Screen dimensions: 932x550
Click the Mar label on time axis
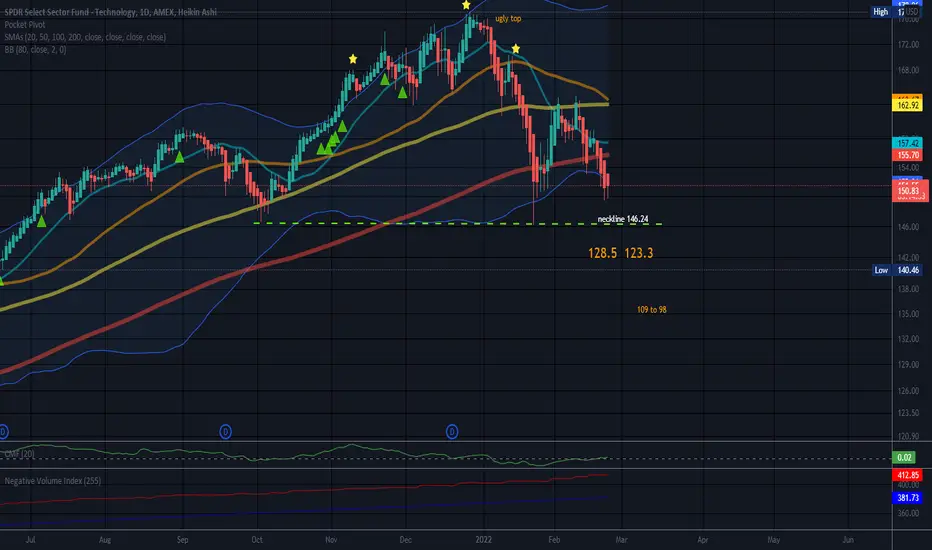point(621,540)
